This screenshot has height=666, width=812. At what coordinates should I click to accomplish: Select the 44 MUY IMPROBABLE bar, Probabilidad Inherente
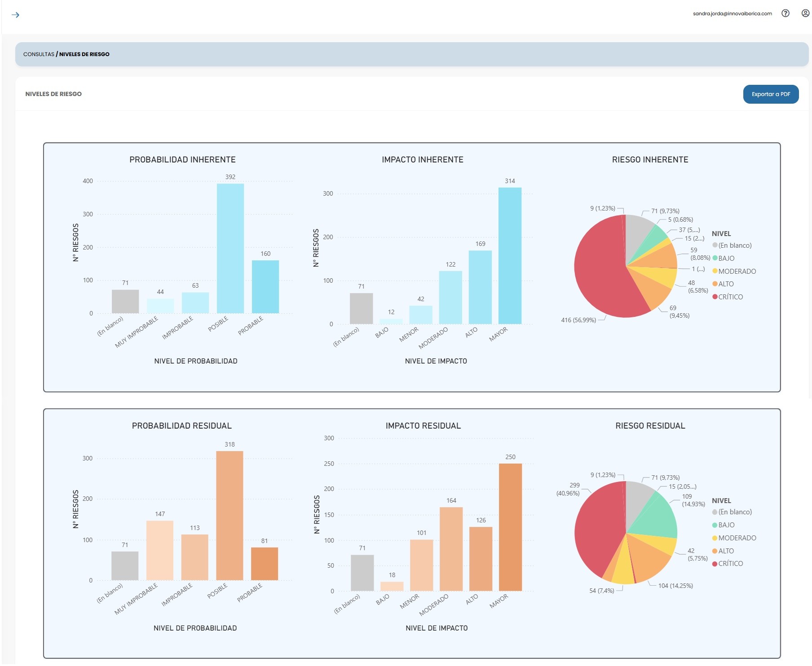click(x=160, y=306)
